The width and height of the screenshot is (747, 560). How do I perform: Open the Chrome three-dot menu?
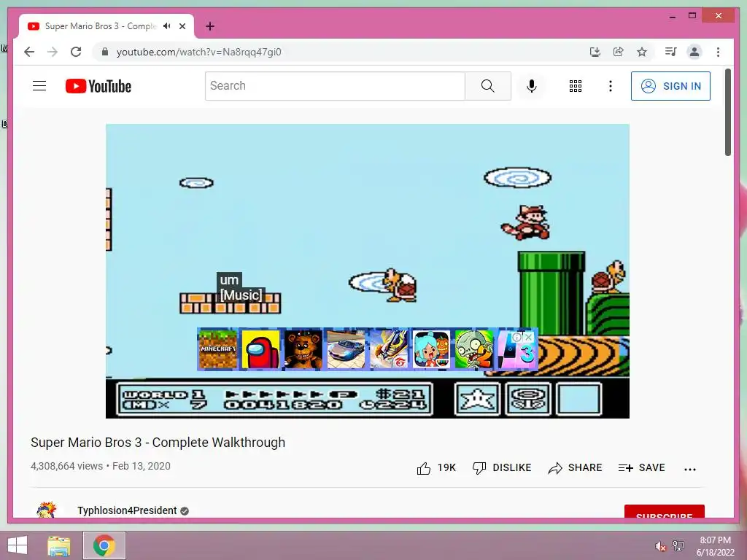tap(718, 52)
